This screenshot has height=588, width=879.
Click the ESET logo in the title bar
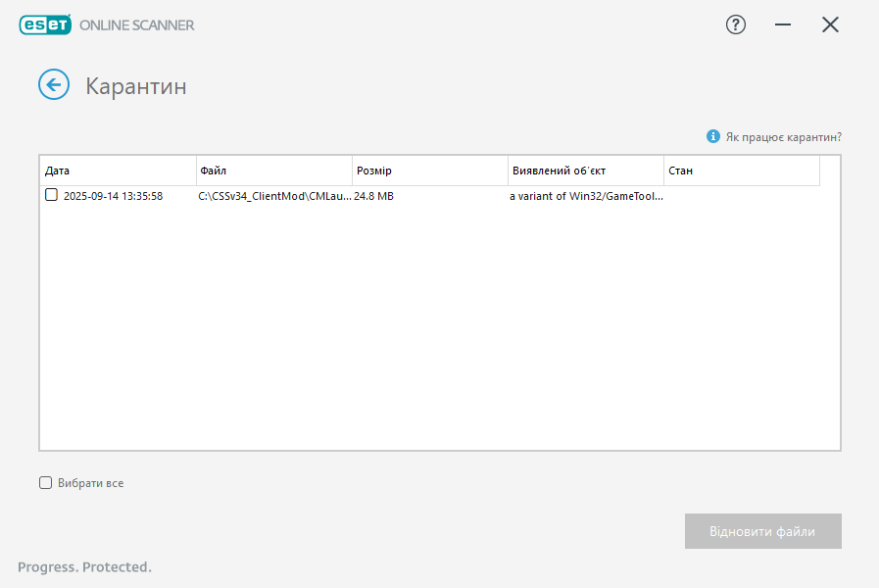click(x=45, y=25)
